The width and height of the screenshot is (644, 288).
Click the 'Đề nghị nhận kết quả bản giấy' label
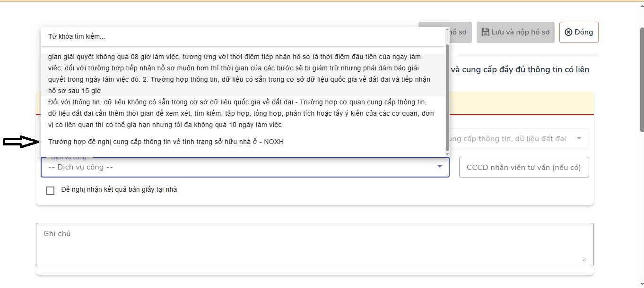point(119,190)
